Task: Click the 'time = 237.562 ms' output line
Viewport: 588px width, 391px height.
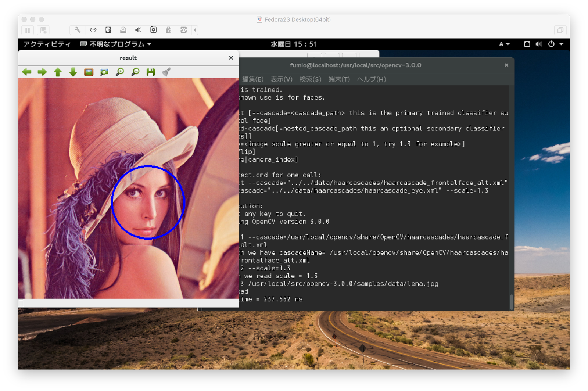Action: click(271, 299)
